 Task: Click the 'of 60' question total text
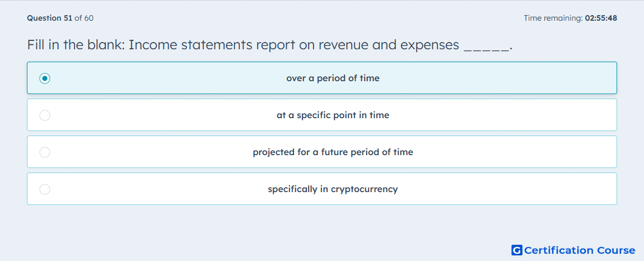coord(84,18)
